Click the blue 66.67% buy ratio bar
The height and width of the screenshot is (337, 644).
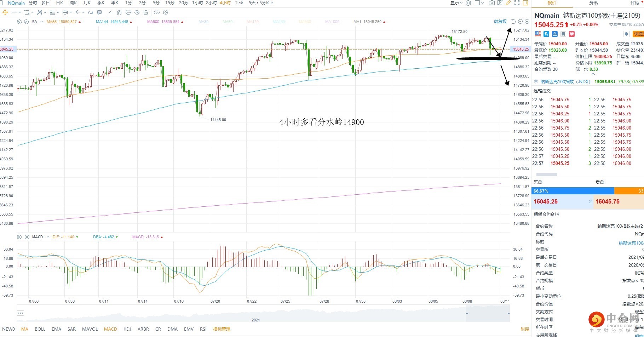(x=573, y=191)
